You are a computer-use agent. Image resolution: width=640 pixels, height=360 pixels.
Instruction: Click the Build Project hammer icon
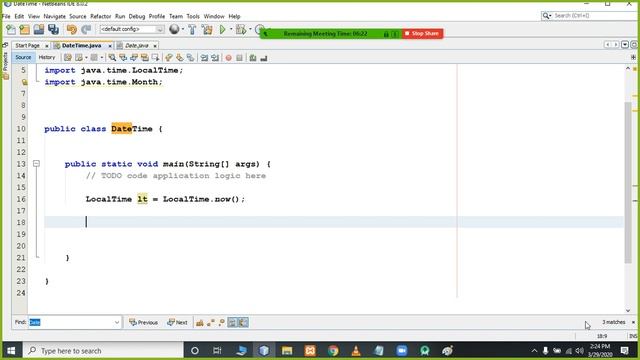(x=192, y=29)
